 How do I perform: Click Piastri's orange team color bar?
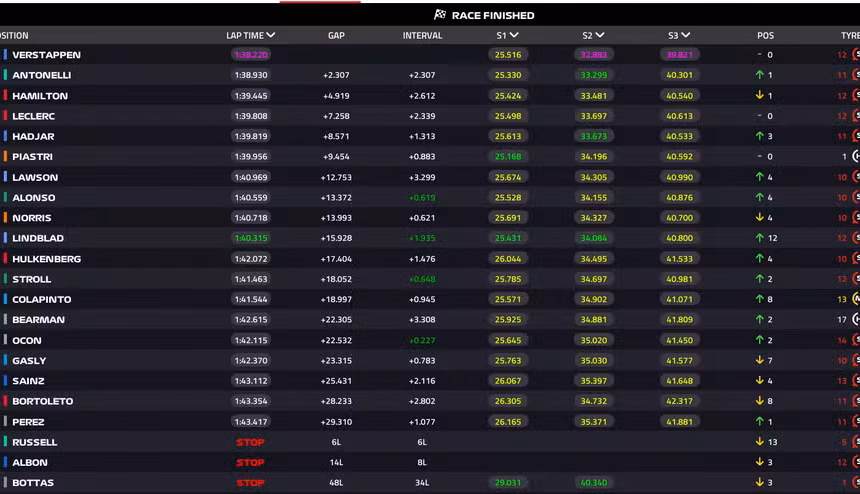point(5,156)
